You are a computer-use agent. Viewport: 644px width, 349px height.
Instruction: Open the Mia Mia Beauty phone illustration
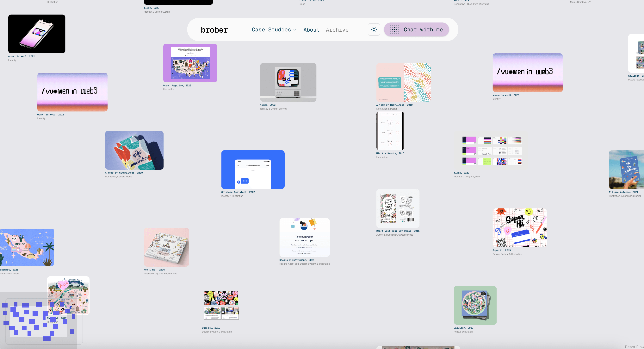[390, 131]
